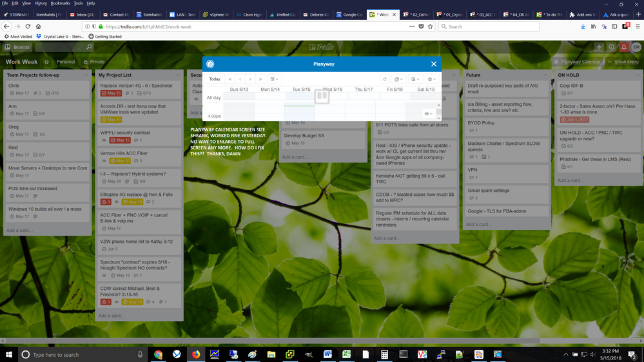Toggle May 15 due badge on Replace Verizon card
The image size is (644, 362).
pyautogui.click(x=112, y=93)
